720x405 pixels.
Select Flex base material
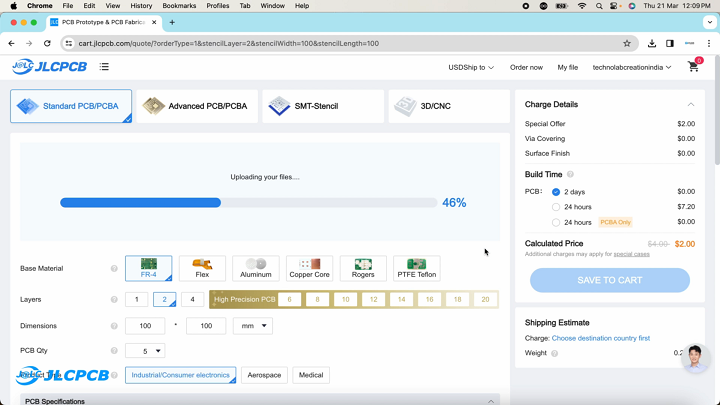pyautogui.click(x=202, y=268)
